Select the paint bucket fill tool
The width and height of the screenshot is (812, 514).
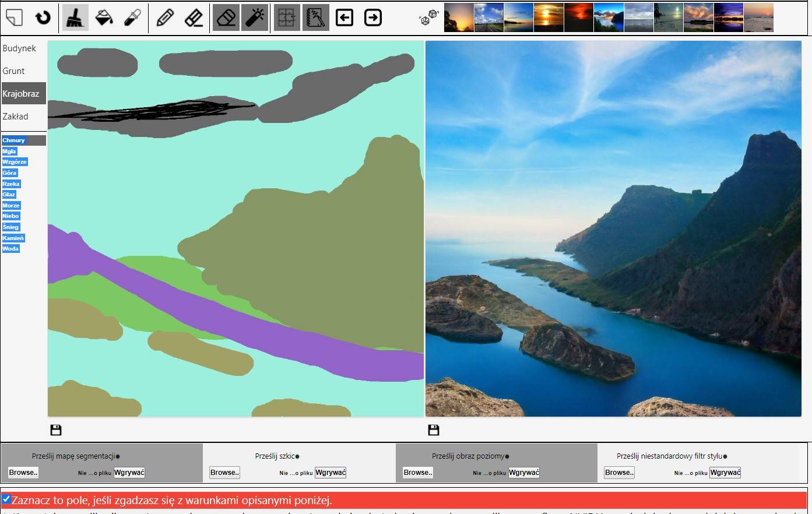(104, 17)
